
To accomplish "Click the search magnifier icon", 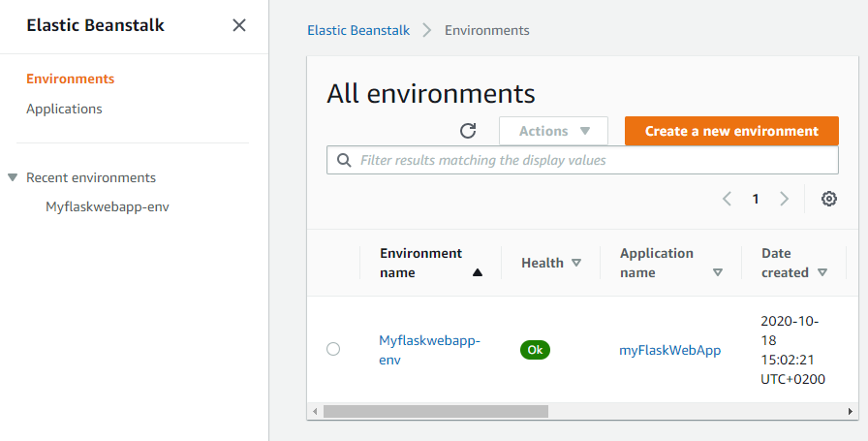I will (x=344, y=160).
